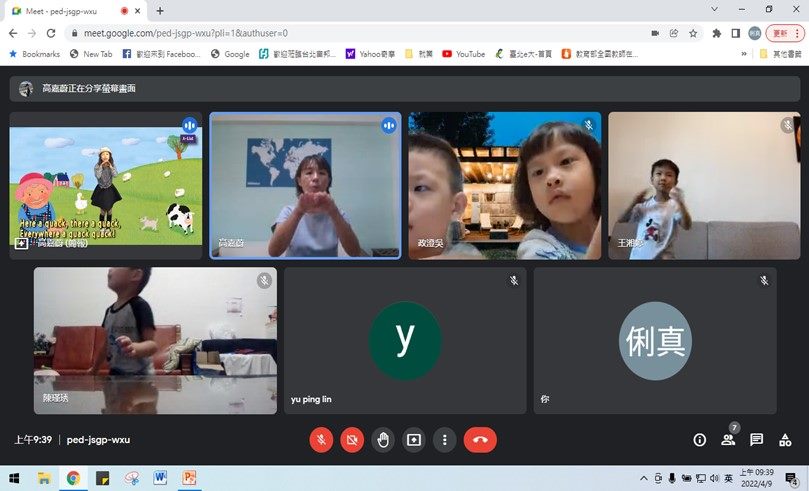Open the YouTube bookmark
809x491 pixels.
point(464,54)
